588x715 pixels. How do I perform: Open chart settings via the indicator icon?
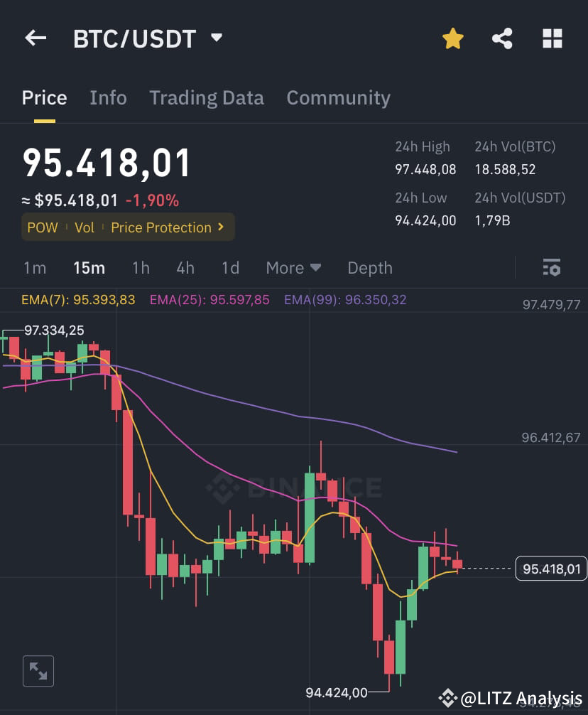552,267
